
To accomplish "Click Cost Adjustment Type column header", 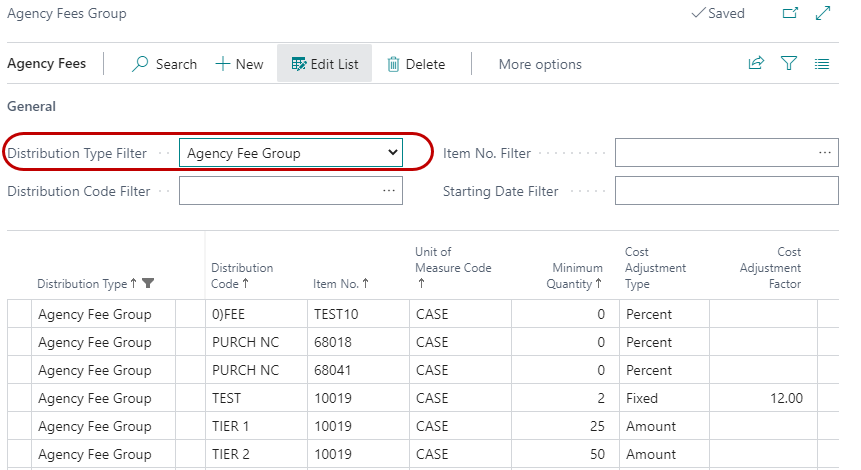I will (x=656, y=267).
